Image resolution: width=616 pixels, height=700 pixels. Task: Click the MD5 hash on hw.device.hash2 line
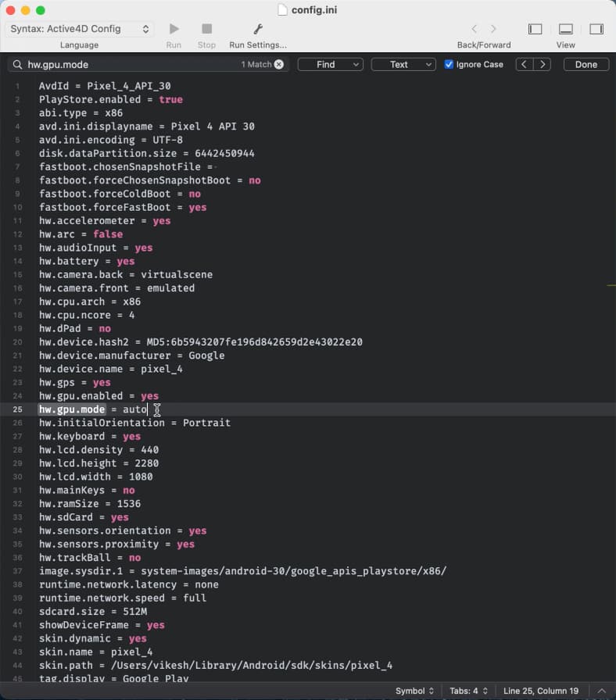pos(255,342)
